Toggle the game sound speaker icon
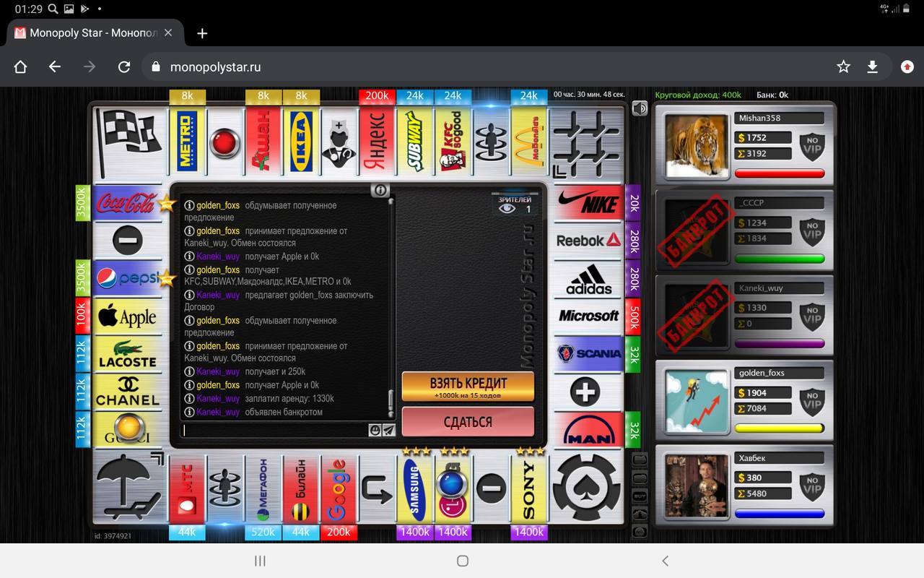 click(x=640, y=108)
